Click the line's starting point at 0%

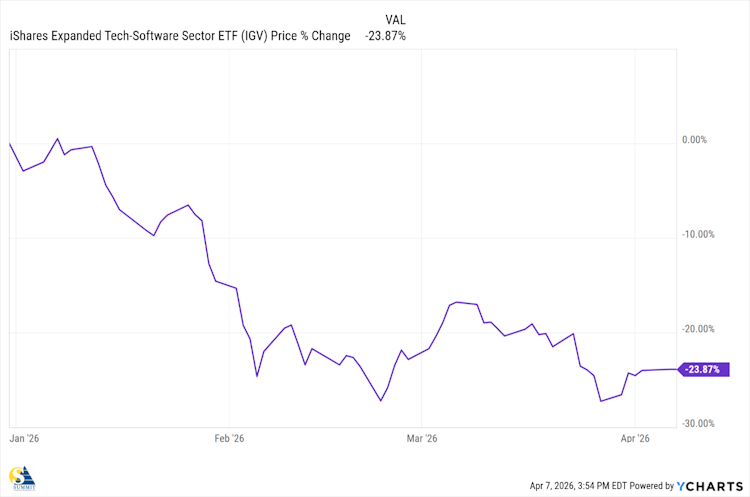tap(10, 144)
